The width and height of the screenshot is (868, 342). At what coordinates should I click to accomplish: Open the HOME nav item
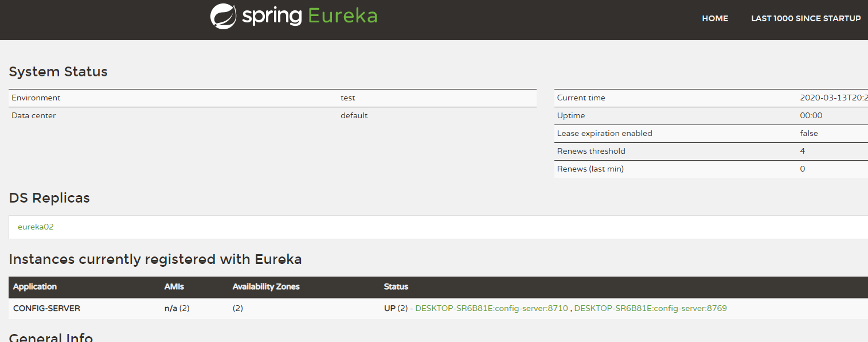pyautogui.click(x=715, y=18)
